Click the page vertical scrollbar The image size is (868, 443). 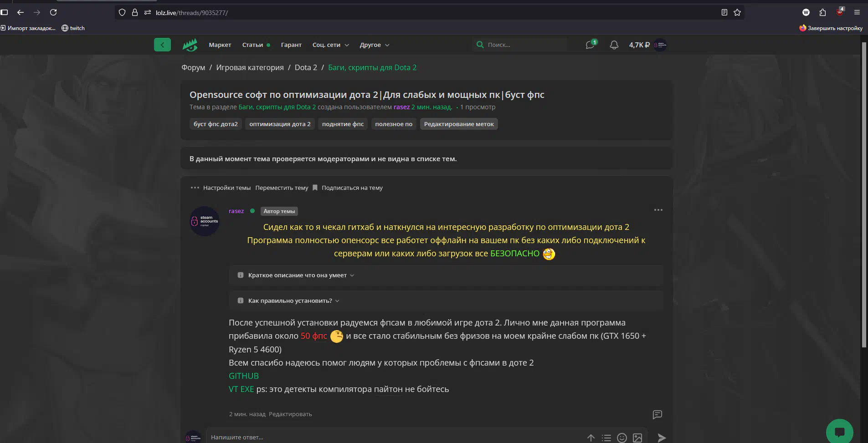pyautogui.click(x=864, y=196)
